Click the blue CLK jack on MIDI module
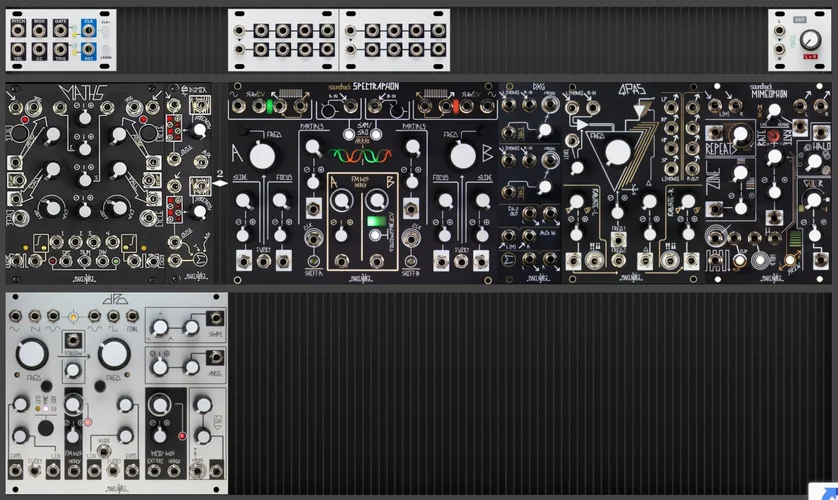Image resolution: width=838 pixels, height=500 pixels. 89,28
